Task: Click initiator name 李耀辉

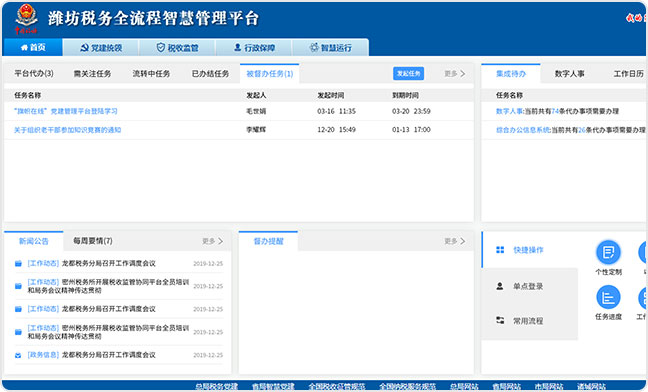Action: coord(256,130)
